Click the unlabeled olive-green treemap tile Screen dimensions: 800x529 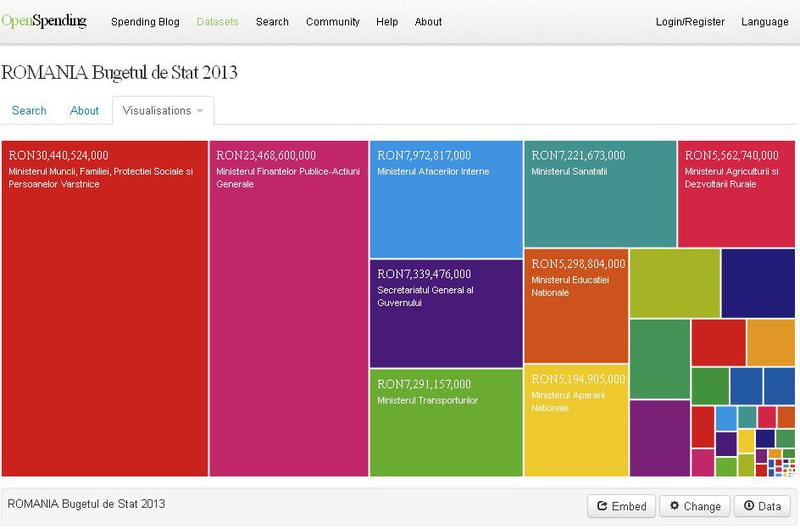(x=675, y=283)
